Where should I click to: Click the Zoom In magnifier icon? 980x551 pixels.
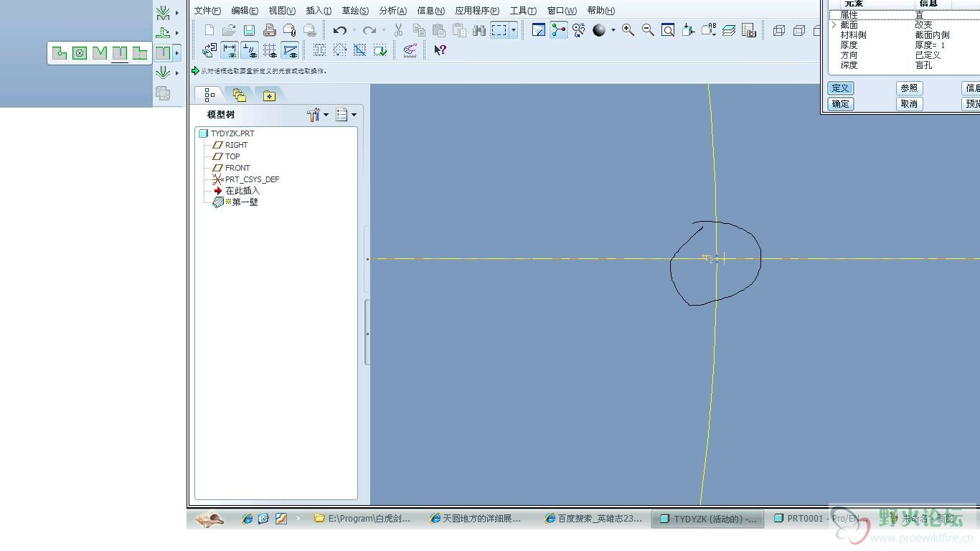[x=628, y=30]
